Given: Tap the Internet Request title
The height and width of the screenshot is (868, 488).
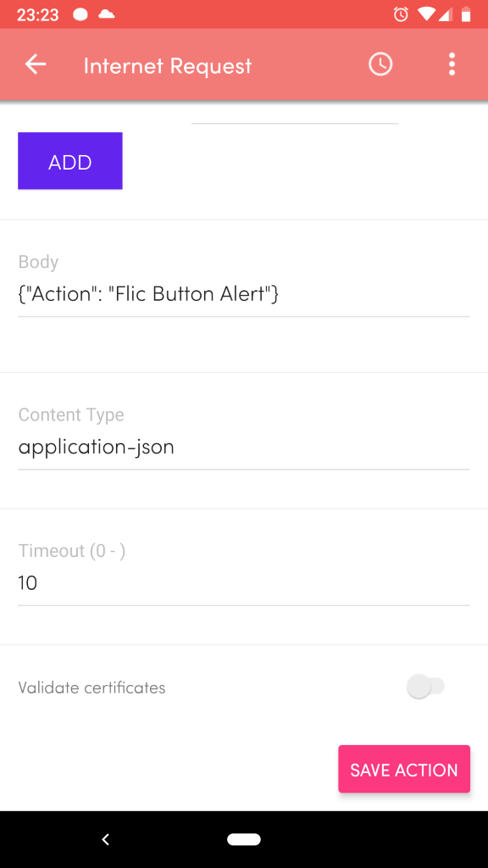Looking at the screenshot, I should click(x=168, y=66).
